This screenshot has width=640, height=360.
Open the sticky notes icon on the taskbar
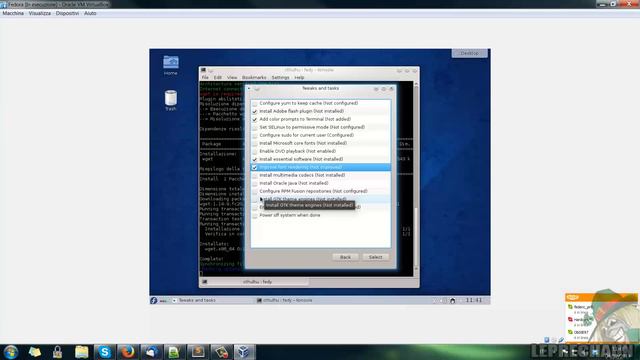pos(35,352)
